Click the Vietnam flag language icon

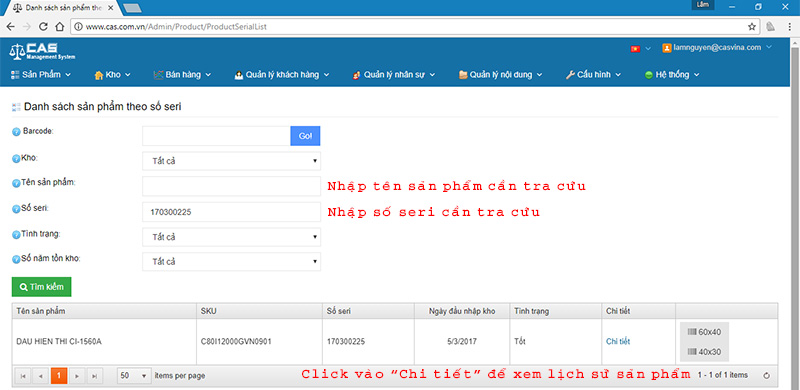[635, 48]
